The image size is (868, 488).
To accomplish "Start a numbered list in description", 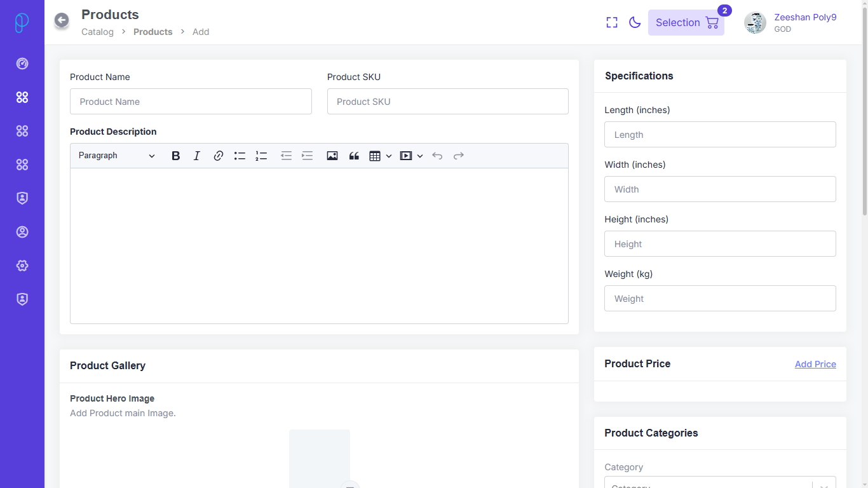I will pyautogui.click(x=261, y=156).
